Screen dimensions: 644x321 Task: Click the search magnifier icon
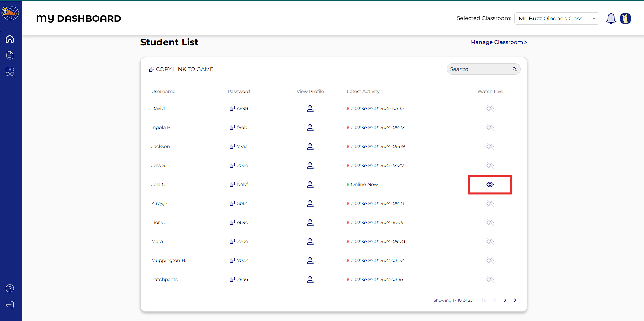[515, 69]
